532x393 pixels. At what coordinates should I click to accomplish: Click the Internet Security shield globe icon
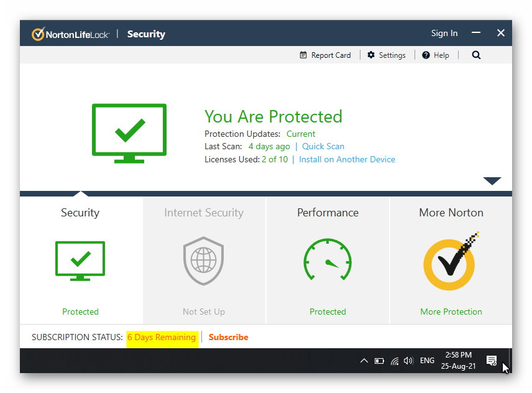click(x=204, y=261)
